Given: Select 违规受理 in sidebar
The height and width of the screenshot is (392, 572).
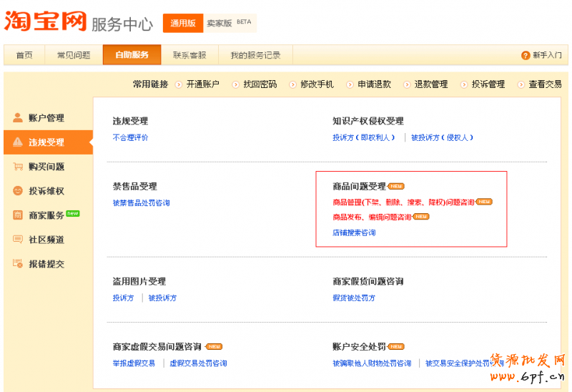Looking at the screenshot, I should pyautogui.click(x=48, y=142).
